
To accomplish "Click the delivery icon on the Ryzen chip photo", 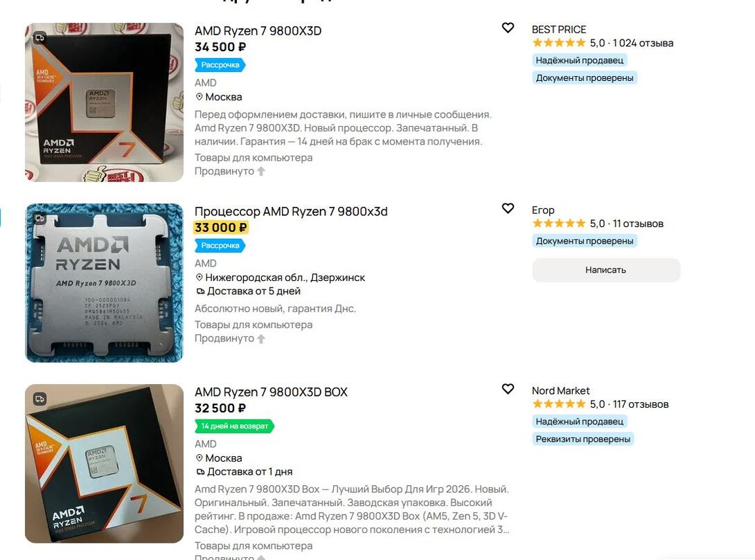I will [x=40, y=219].
